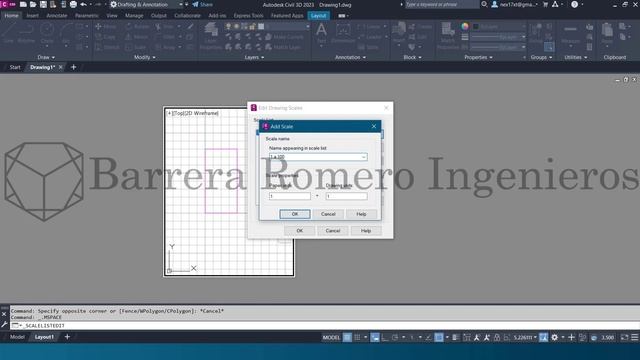Click Cancel in Edit Drawing Scales dialog
This screenshot has height=360, width=640.
333,231
